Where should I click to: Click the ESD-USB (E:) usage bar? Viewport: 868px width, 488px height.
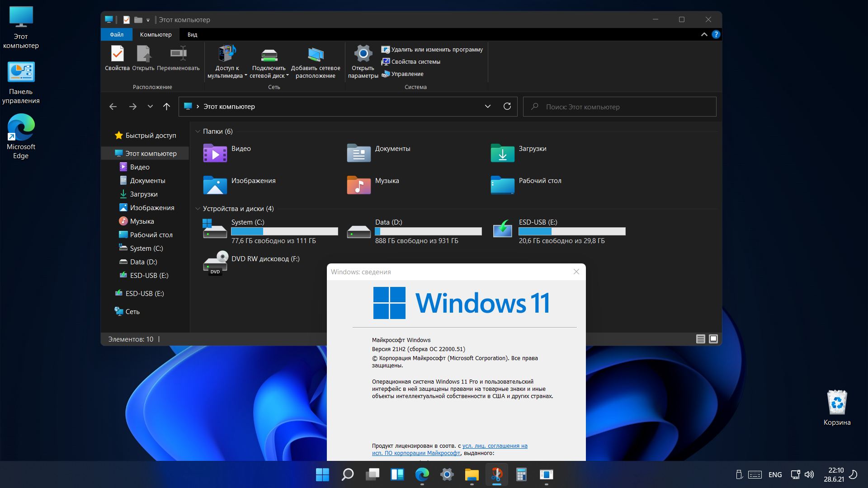[572, 231]
